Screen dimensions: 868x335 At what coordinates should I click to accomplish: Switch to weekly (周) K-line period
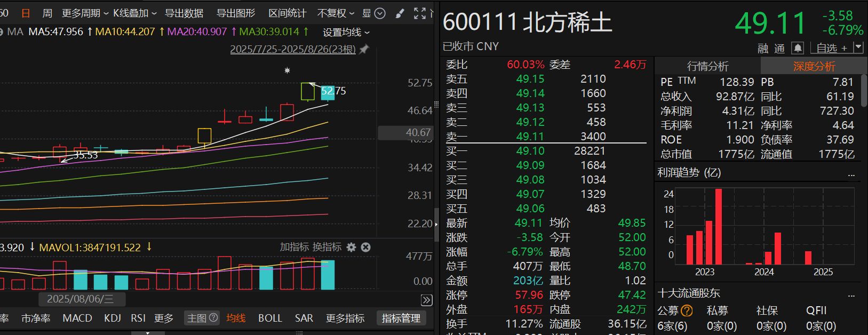pyautogui.click(x=47, y=13)
